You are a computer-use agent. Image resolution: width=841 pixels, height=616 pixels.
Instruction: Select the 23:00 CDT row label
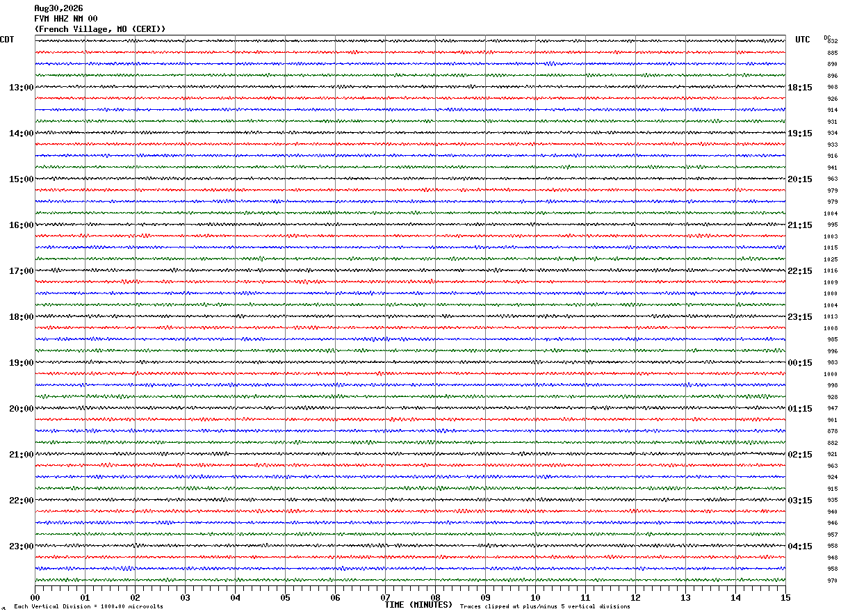coord(21,546)
